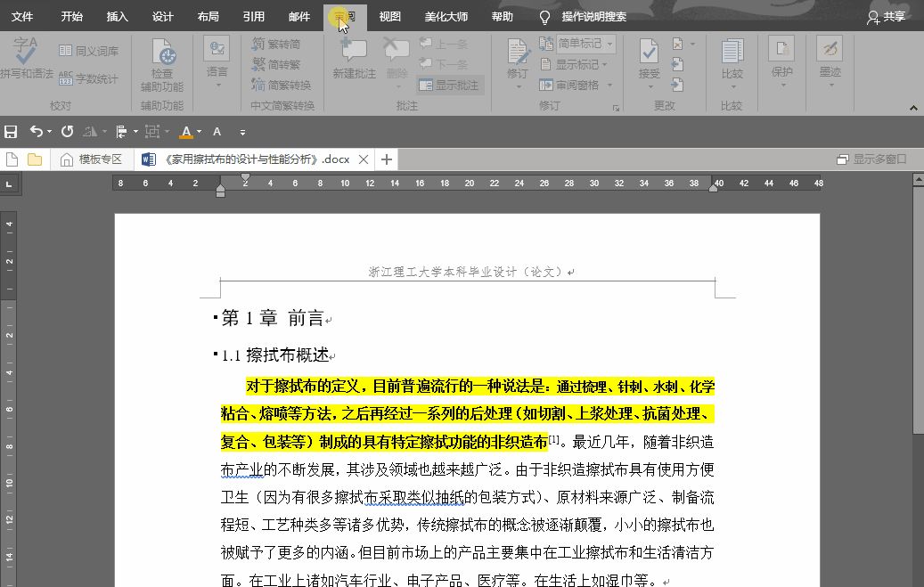Jump to the previous change icon
The image size is (924, 587).
(x=678, y=64)
